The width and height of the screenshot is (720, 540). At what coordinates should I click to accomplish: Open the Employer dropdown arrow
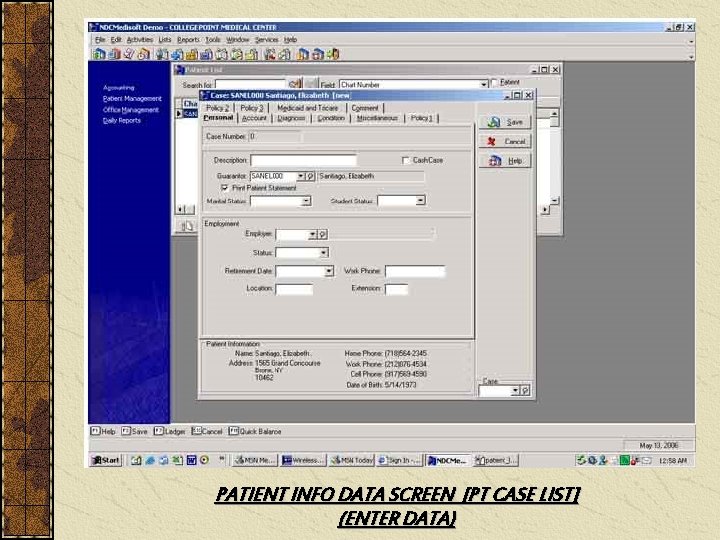pyautogui.click(x=313, y=235)
